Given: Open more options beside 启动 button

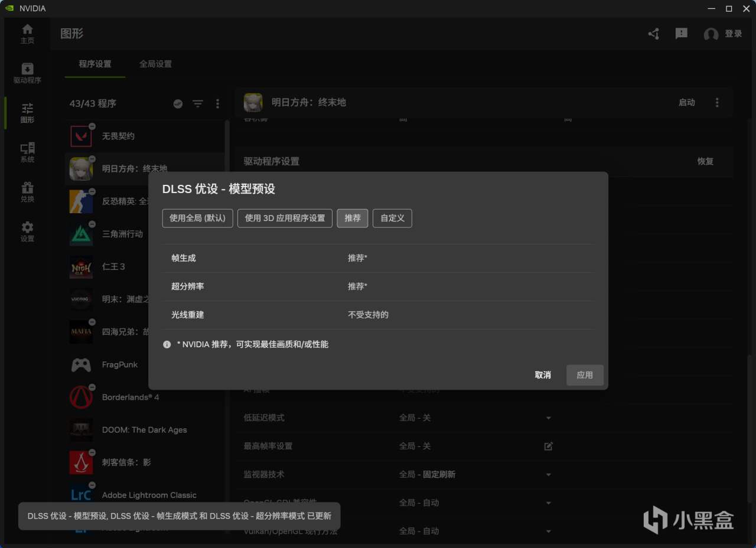Looking at the screenshot, I should (717, 103).
